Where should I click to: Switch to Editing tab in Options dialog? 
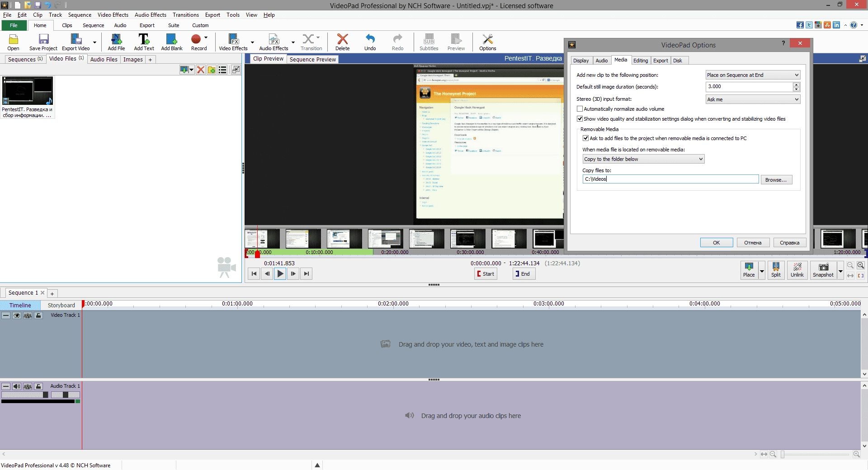pos(640,61)
